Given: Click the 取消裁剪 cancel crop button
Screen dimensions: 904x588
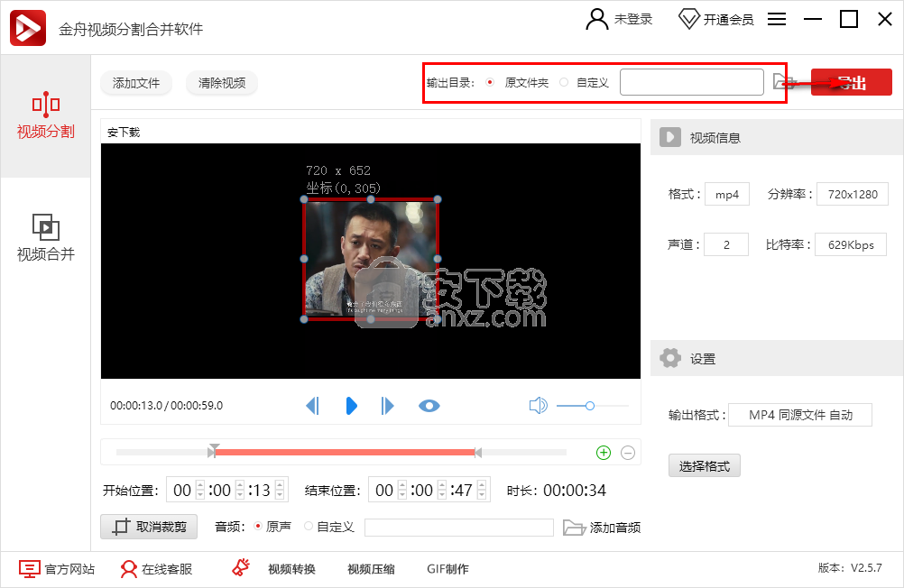Looking at the screenshot, I should pyautogui.click(x=149, y=527).
